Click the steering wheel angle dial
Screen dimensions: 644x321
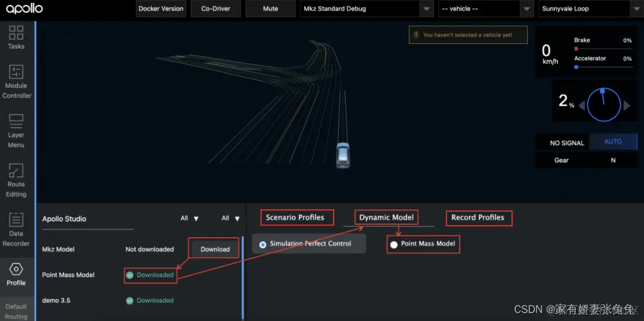click(x=604, y=105)
